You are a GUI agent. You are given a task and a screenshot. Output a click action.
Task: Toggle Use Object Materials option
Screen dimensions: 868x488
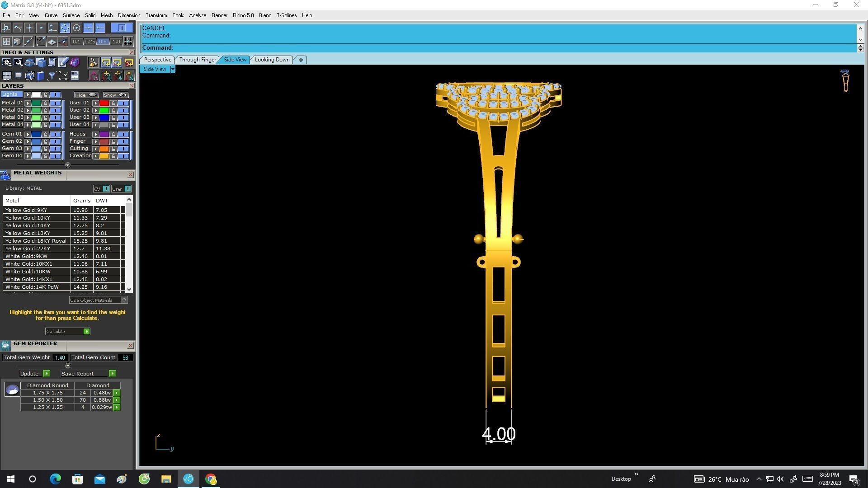coord(99,300)
